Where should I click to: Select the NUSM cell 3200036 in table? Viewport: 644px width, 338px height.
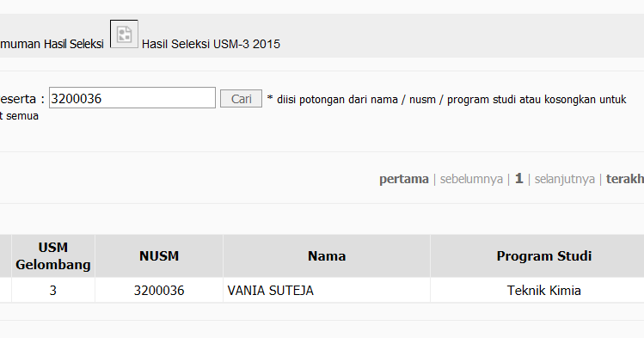pos(159,291)
